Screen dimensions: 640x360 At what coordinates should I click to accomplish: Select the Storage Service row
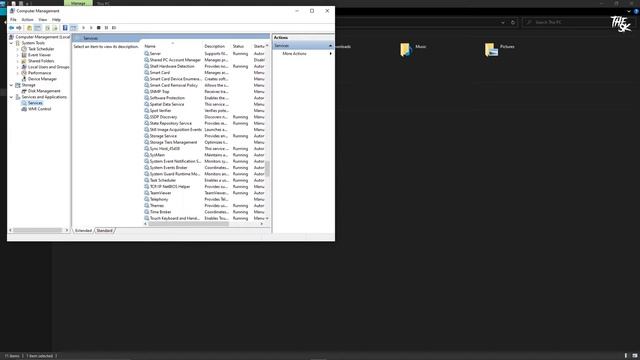[204, 136]
